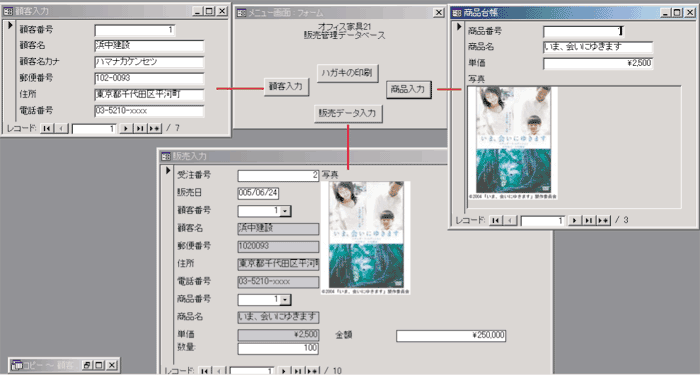Click the 販売データ入力 button

click(348, 113)
